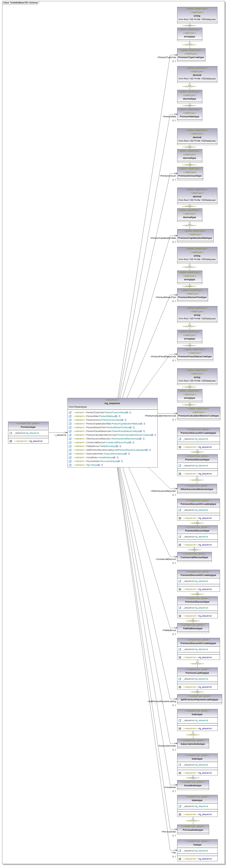Click the _sequence attribute icon in Premiumtype class
230x868 pixels.
tap(11, 433)
